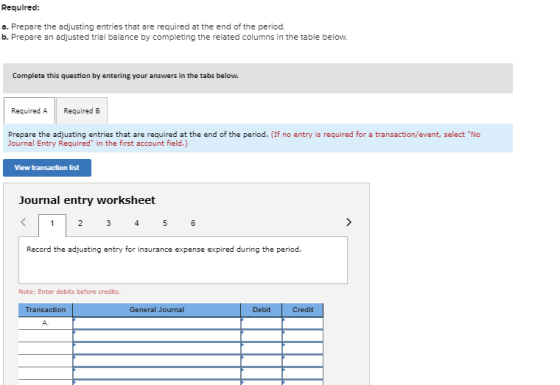The image size is (560, 385).
Task: Click the third row Credit field
Action: 303,348
